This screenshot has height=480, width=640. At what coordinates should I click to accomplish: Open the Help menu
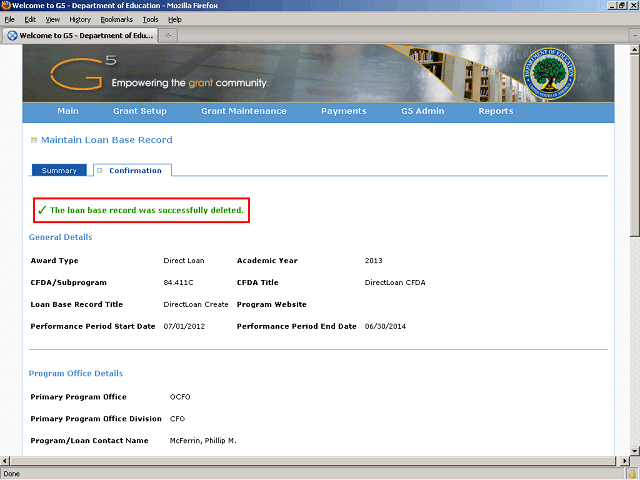point(175,20)
